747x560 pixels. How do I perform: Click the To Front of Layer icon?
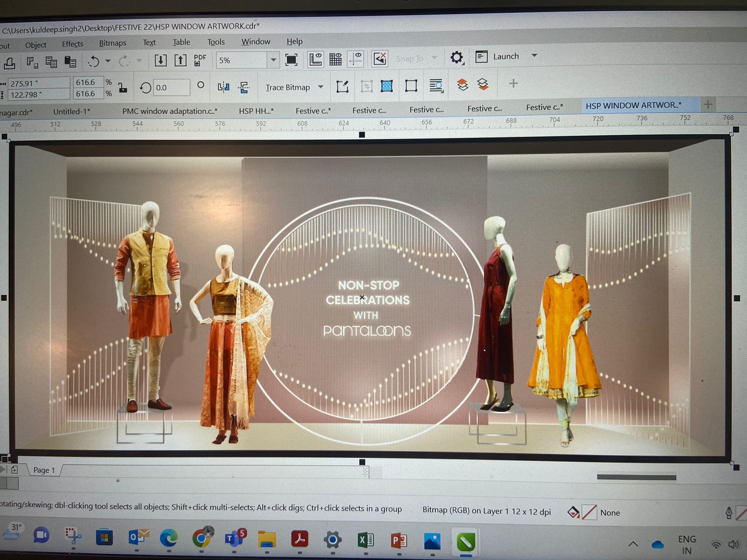point(462,85)
